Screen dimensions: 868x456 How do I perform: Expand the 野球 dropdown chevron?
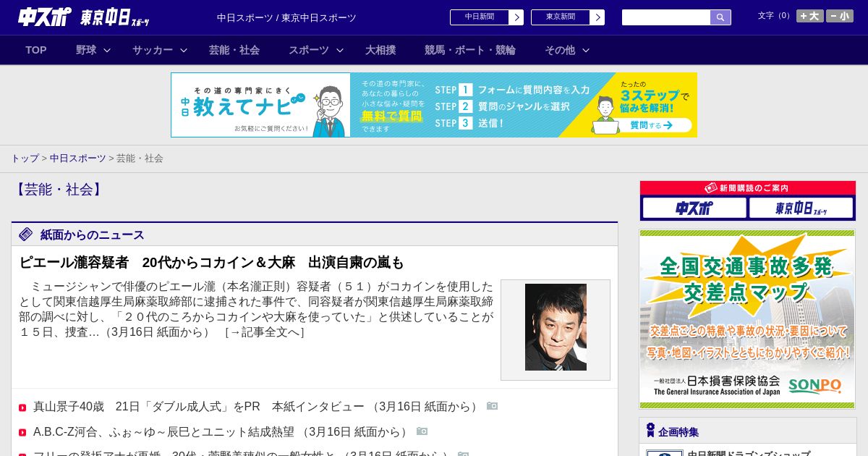(107, 50)
